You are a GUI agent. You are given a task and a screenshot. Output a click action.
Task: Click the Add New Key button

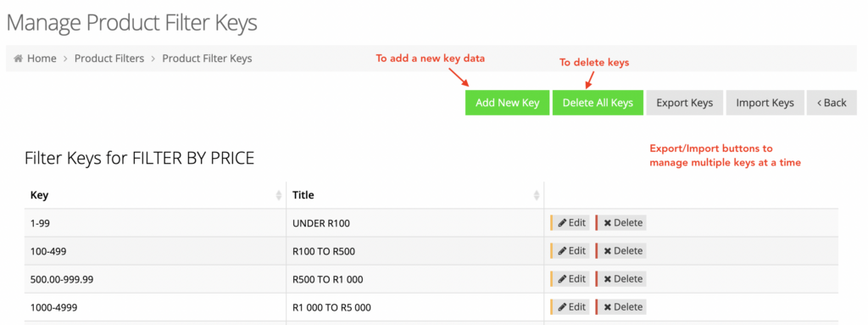click(508, 103)
